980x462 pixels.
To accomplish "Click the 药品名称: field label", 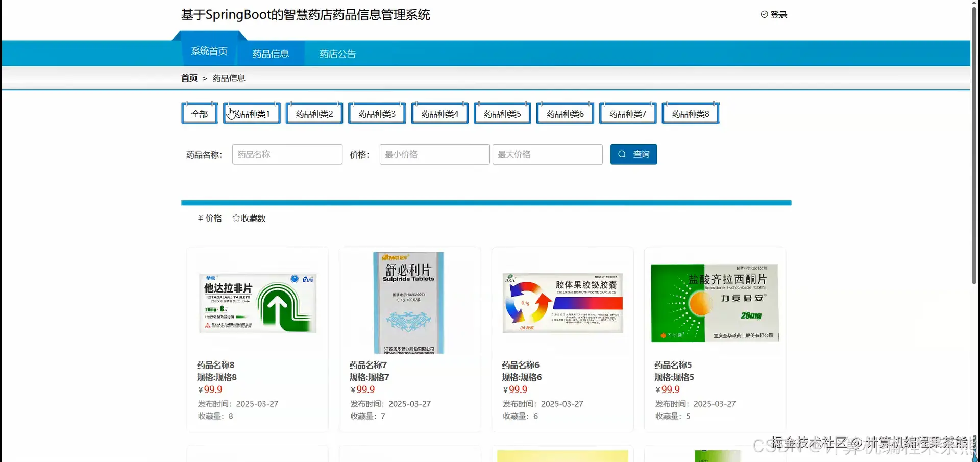I will click(204, 155).
